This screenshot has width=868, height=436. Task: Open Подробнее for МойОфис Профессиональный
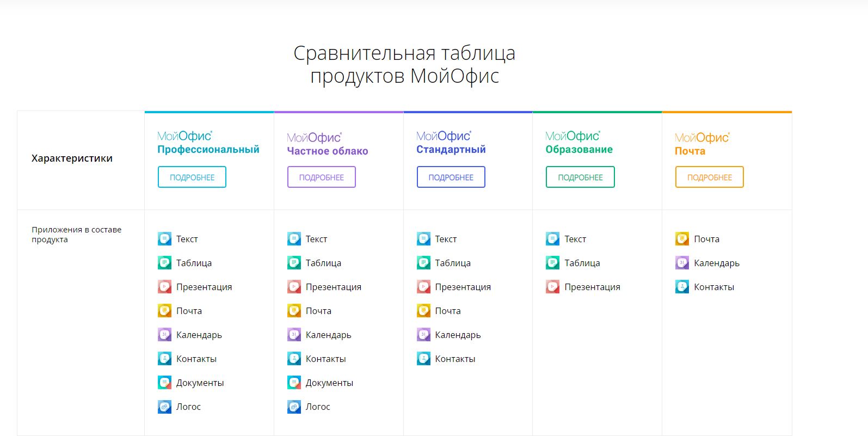pyautogui.click(x=192, y=177)
